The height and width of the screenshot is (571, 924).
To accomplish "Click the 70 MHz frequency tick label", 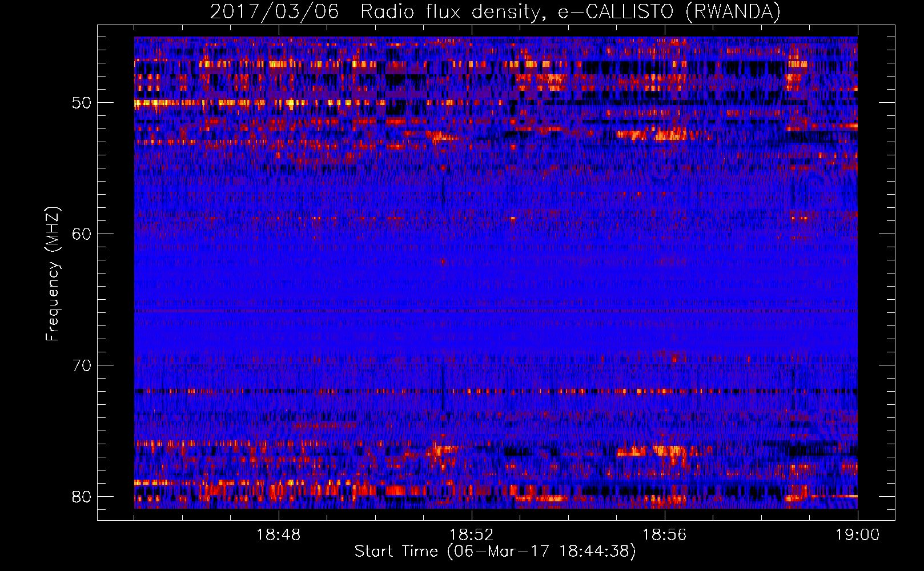I will coord(82,365).
